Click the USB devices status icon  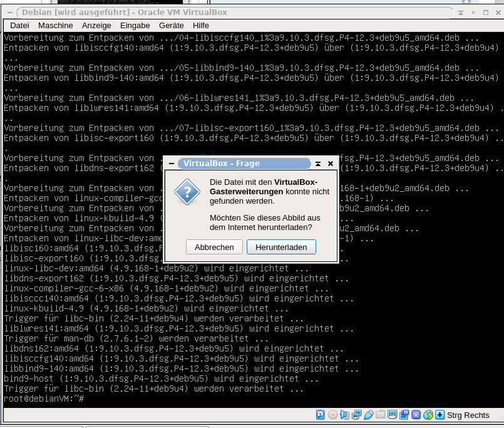tap(368, 414)
